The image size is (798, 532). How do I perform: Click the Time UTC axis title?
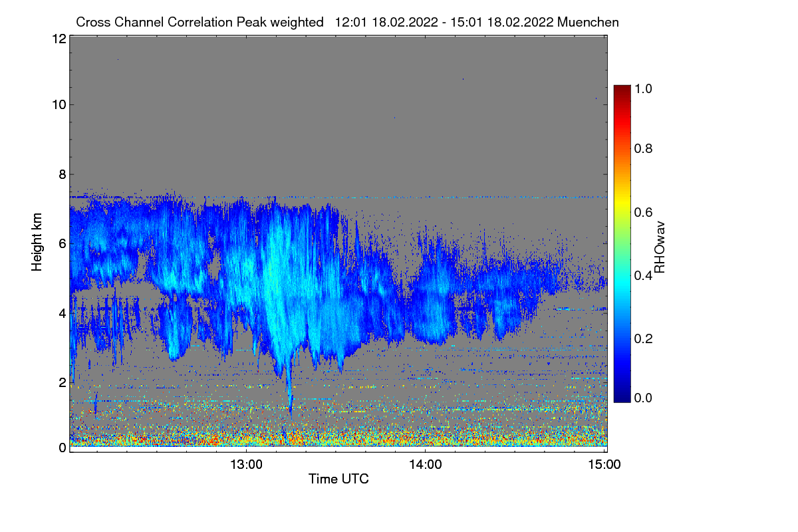[x=338, y=479]
